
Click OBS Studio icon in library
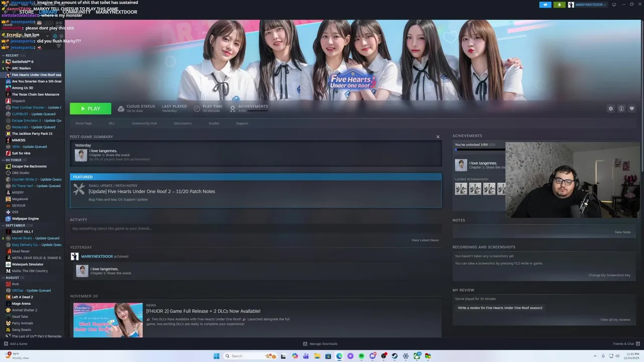pyautogui.click(x=8, y=173)
